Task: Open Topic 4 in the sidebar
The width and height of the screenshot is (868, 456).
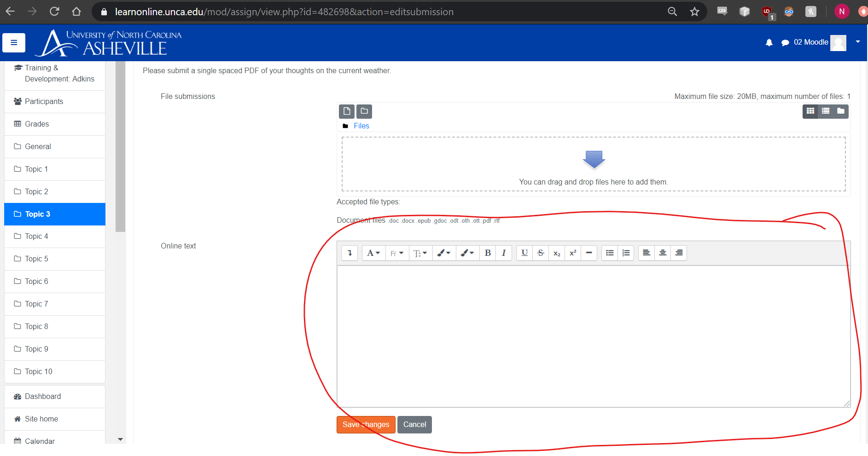Action: pyautogui.click(x=36, y=236)
